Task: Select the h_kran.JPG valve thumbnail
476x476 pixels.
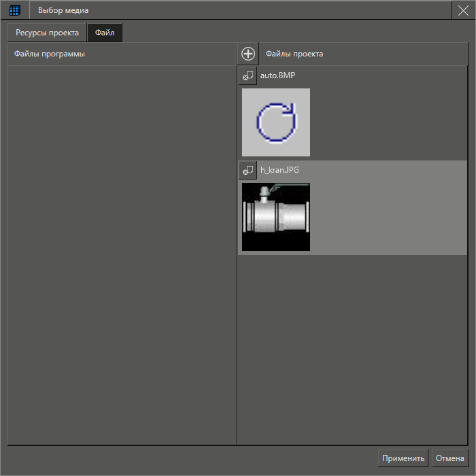Action: coord(276,217)
